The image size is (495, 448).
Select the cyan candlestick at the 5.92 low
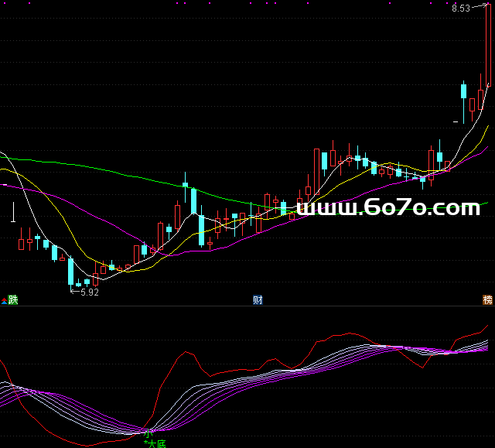coord(70,271)
